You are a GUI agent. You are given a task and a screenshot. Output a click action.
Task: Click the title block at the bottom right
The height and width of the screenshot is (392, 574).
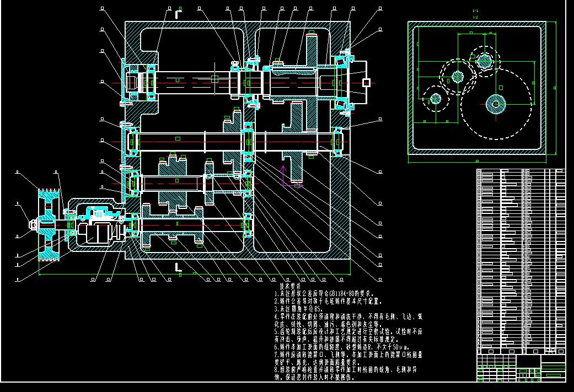(x=521, y=368)
